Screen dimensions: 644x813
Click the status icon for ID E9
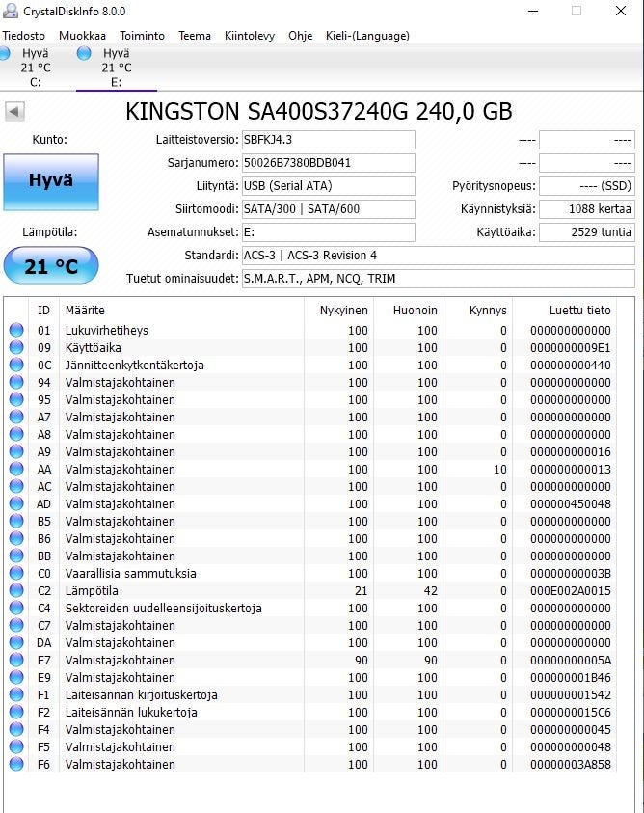16,677
